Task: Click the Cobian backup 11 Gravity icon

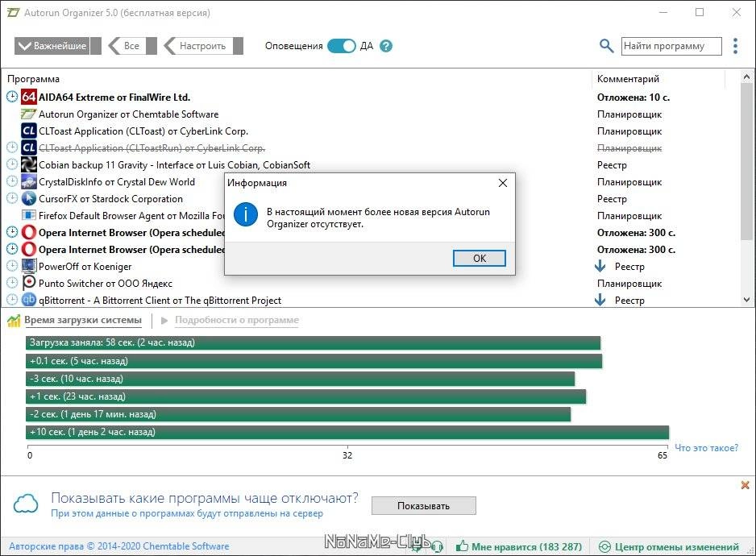Action: coord(28,164)
